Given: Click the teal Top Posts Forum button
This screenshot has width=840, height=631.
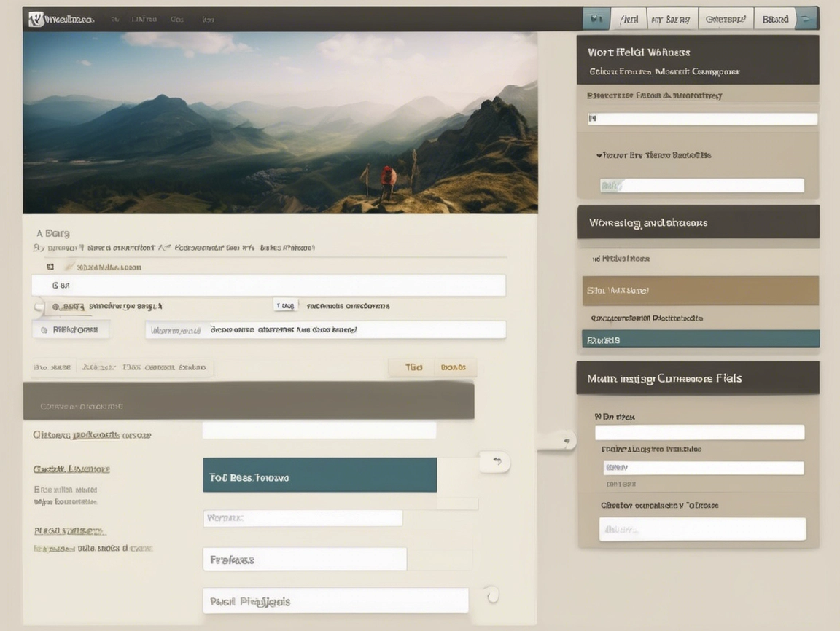Looking at the screenshot, I should coord(319,474).
